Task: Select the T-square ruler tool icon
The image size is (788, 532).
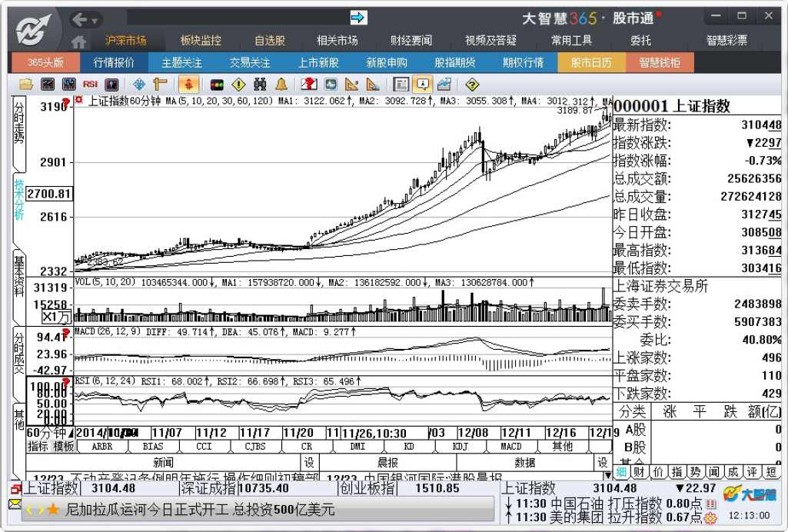Action: (x=160, y=85)
